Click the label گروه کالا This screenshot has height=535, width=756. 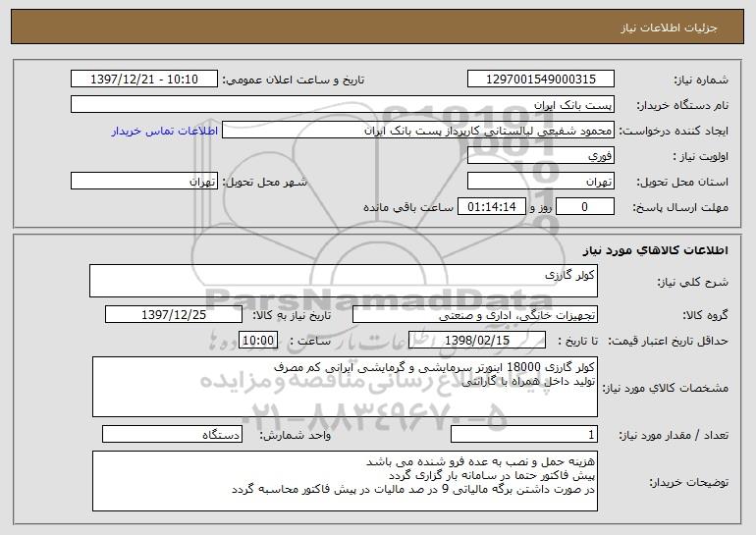pyautogui.click(x=705, y=315)
